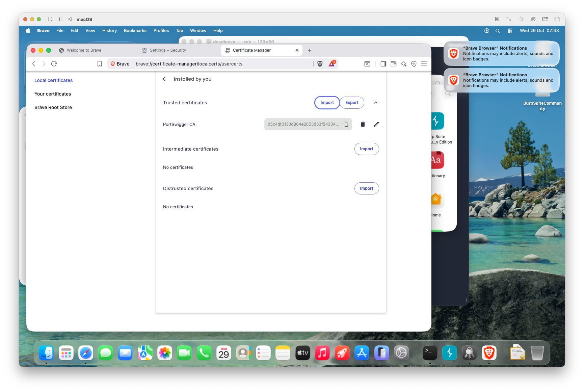Switch to the Settings – Security tab
The image size is (584, 392).
(x=168, y=50)
